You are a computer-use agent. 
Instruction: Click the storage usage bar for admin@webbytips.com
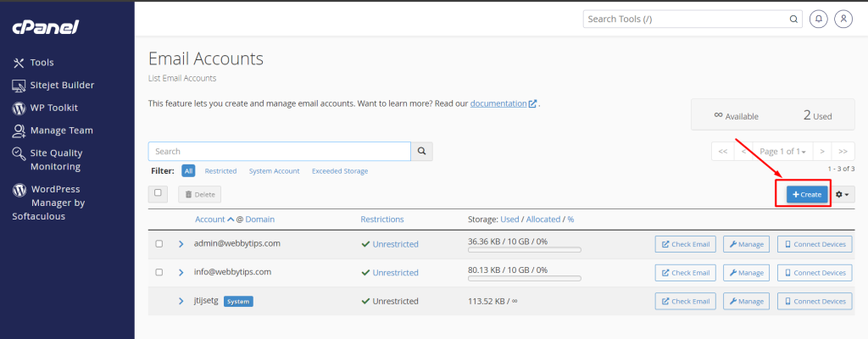[x=524, y=251]
